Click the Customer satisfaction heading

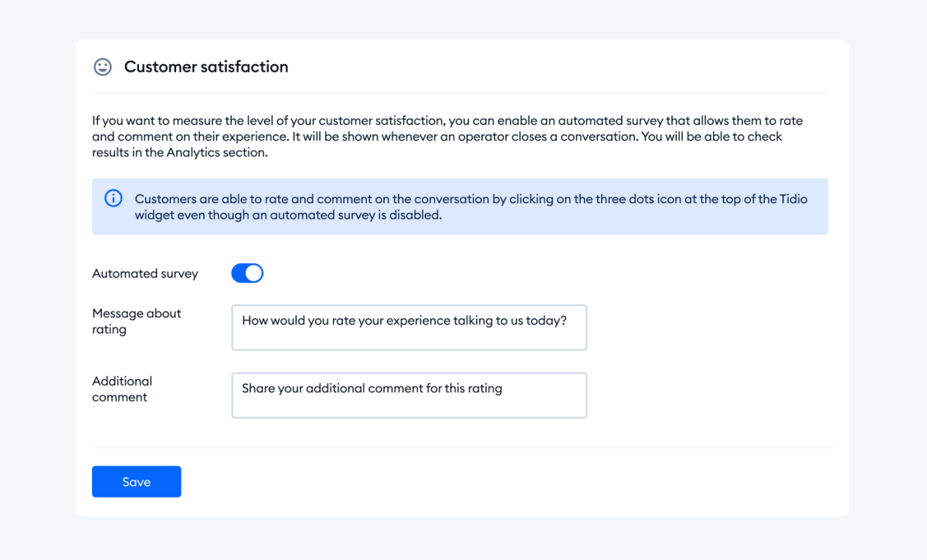coord(205,66)
